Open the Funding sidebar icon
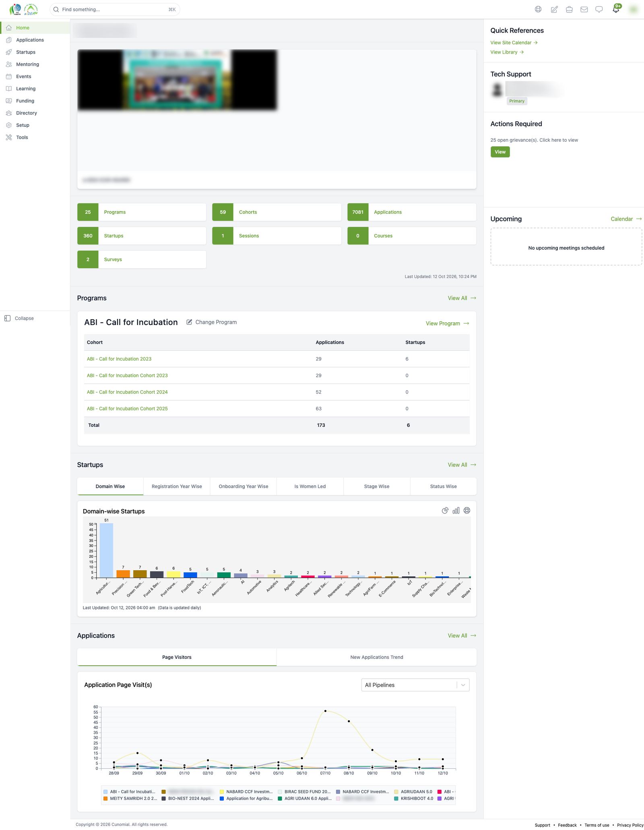Image resolution: width=644 pixels, height=830 pixels. point(9,101)
